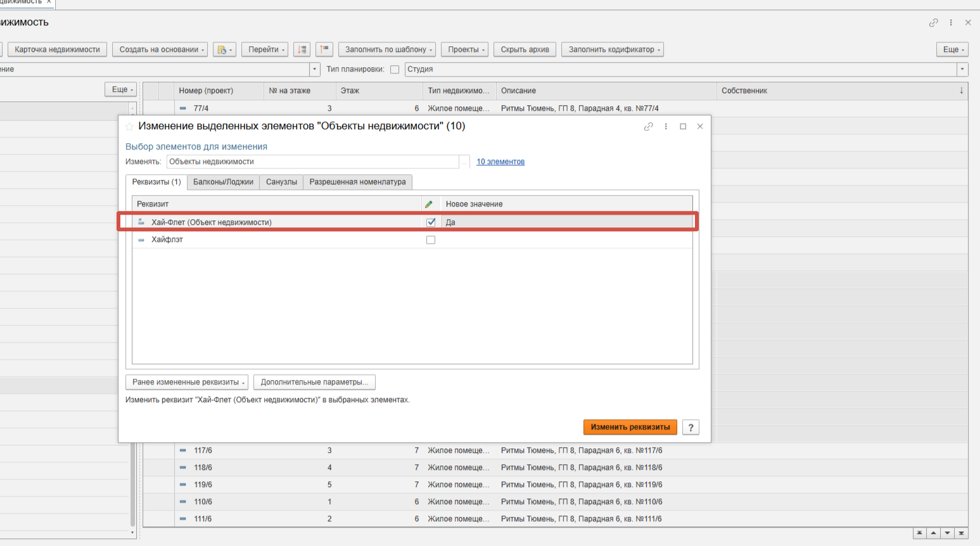Viewport: 980px width, 546px height.
Task: Open the document report icon dropdown in toolbar
Action: click(224, 49)
